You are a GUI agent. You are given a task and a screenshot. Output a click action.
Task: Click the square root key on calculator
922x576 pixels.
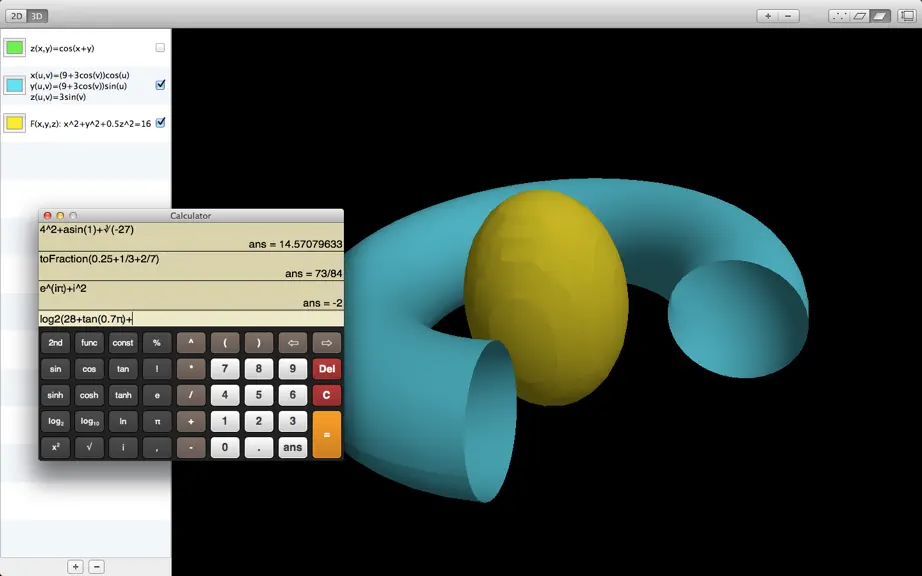tap(89, 447)
